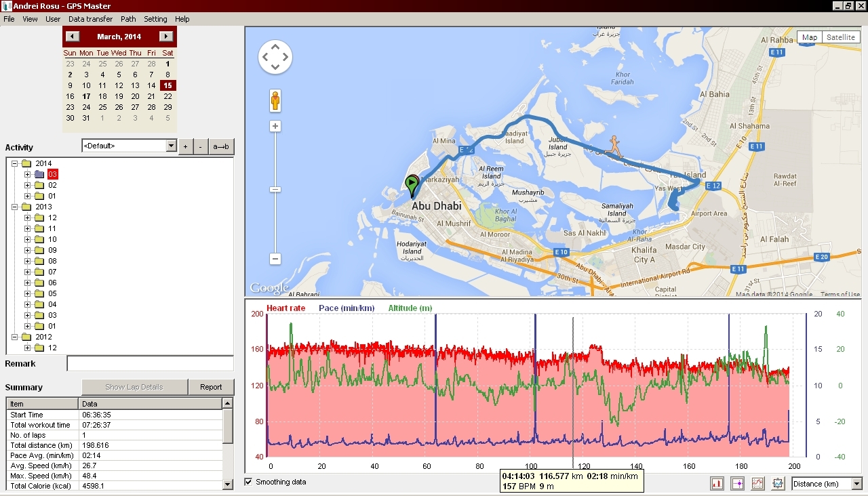
Task: Click the graph zoom-fit icon
Action: [778, 484]
